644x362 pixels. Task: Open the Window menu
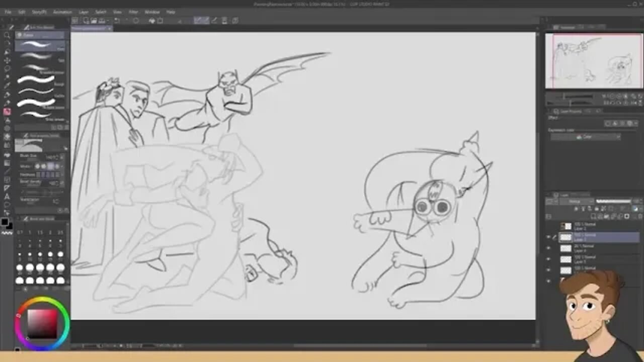coord(152,12)
